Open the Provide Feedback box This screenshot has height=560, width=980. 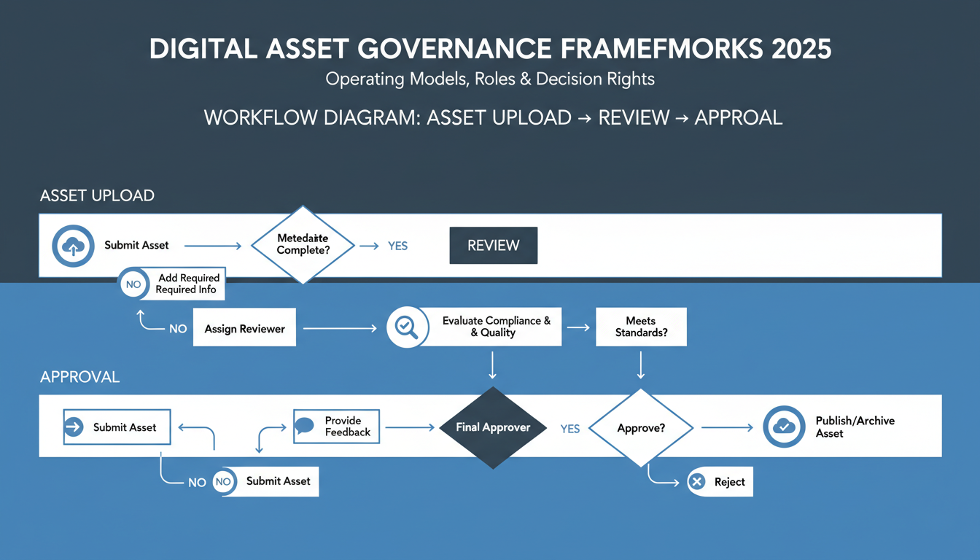(336, 427)
